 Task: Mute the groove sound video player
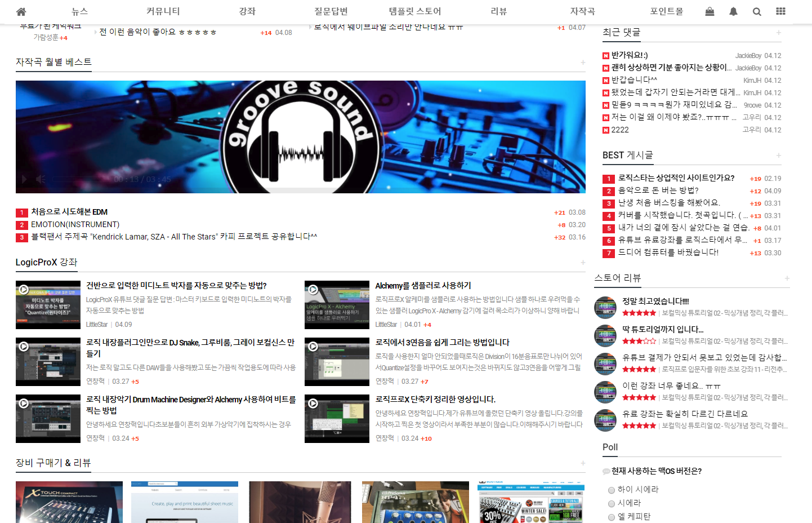41,179
